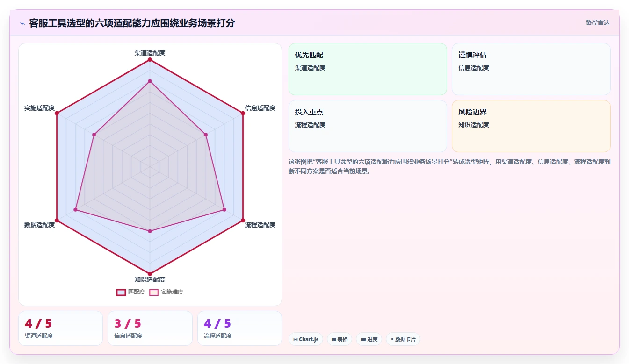Click the 数据适配度 axis label on the radar

39,225
